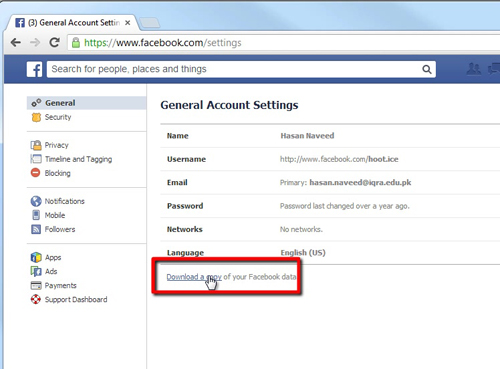Click the Apps cube icon

click(x=36, y=257)
